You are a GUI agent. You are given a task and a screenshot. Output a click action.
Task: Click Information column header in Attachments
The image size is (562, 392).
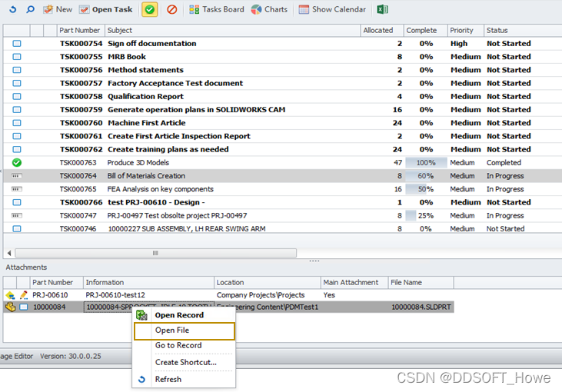point(148,282)
